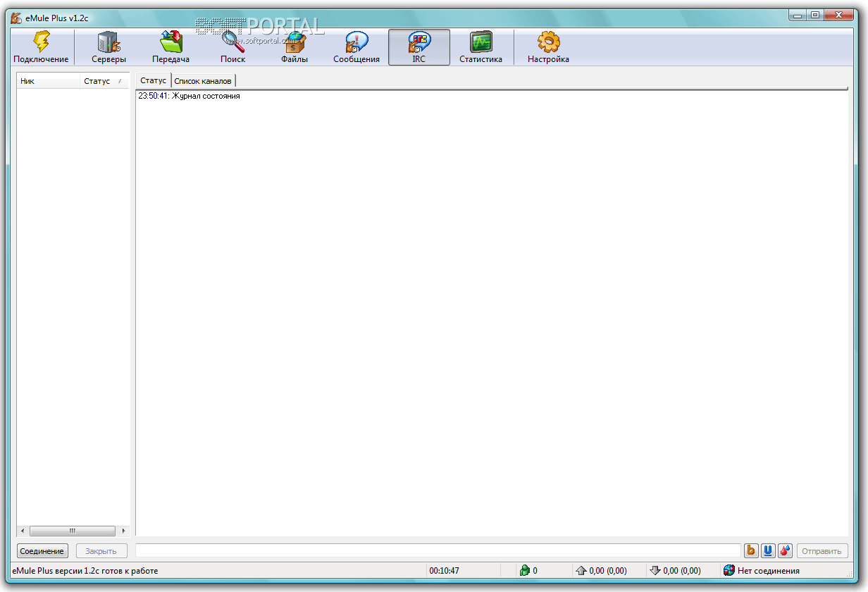
Task: Click the Подключение lightning toolbar icon
Action: pyautogui.click(x=42, y=47)
